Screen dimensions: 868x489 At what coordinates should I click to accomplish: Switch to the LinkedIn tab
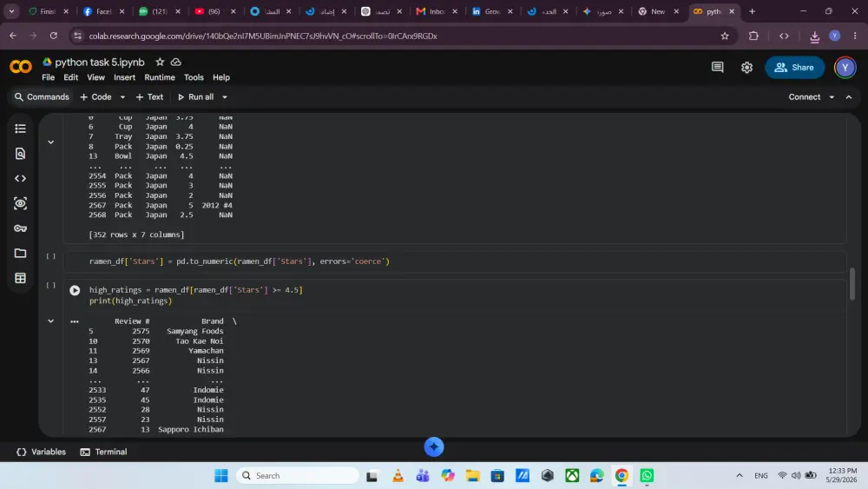492,11
